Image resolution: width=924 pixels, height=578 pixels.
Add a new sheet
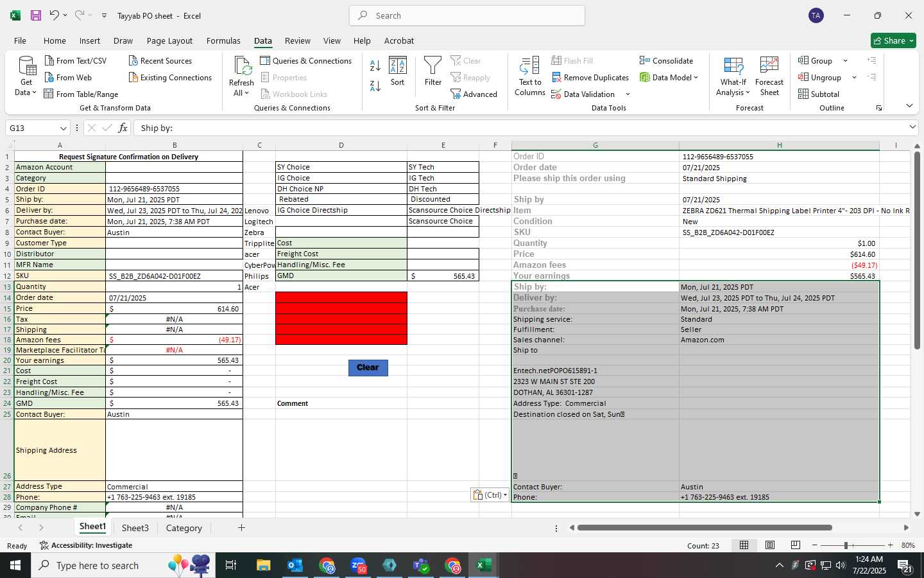tap(241, 528)
